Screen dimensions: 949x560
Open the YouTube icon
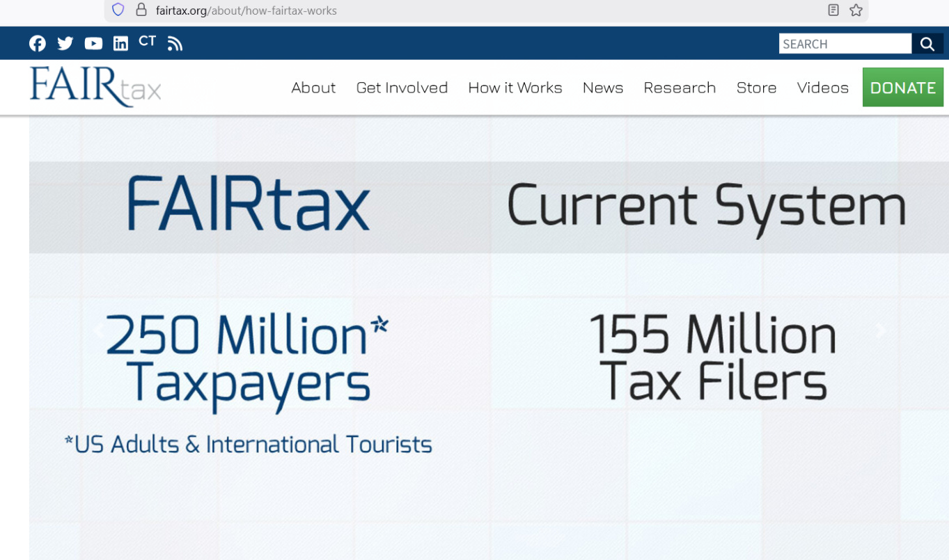93,44
